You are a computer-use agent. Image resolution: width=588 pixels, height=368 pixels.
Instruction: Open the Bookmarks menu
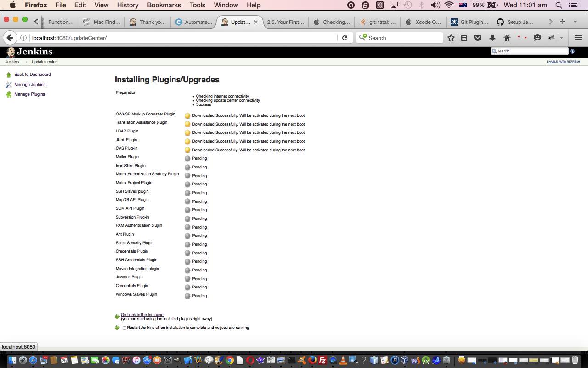tap(164, 5)
